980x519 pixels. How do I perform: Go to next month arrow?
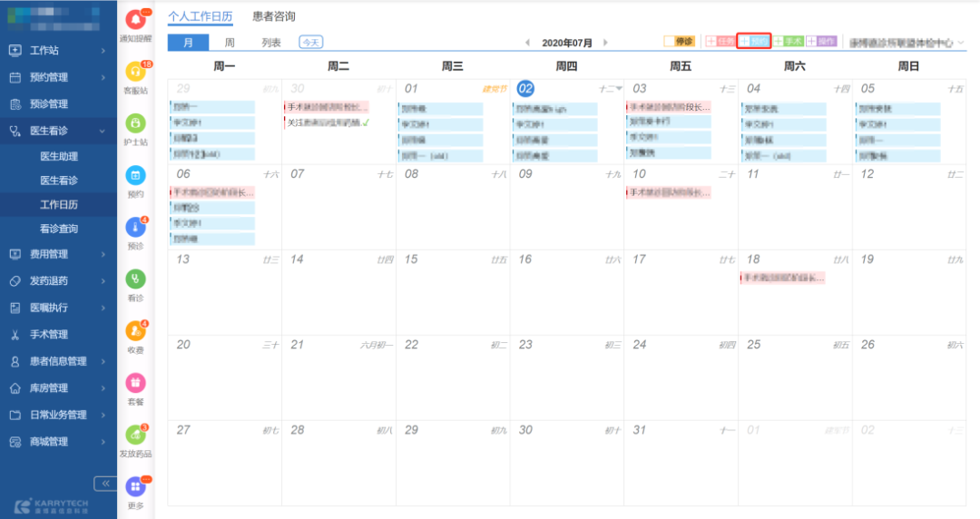[605, 43]
